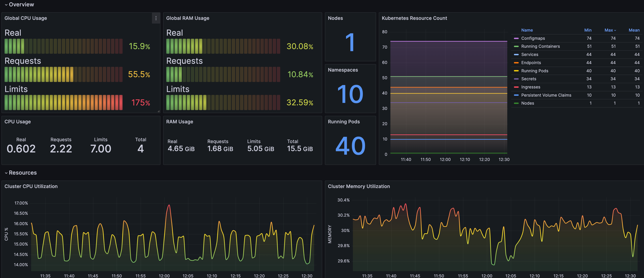Open the Global CPU Usage panel menu

156,18
